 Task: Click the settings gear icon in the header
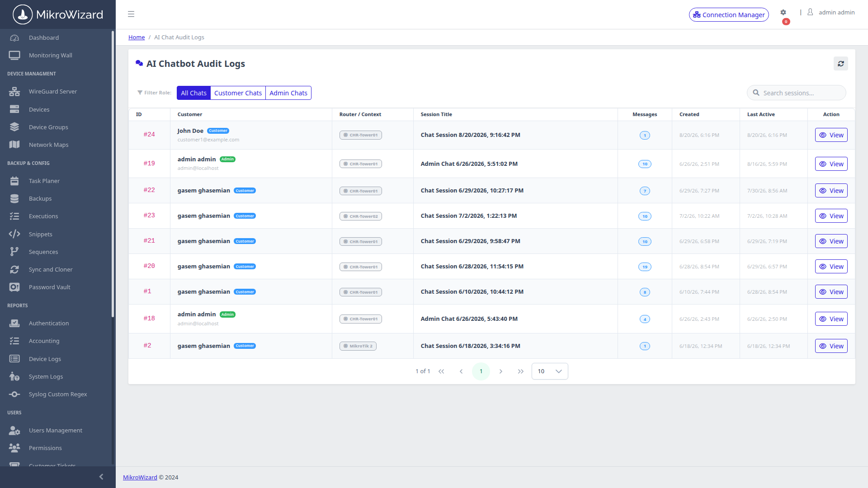783,13
